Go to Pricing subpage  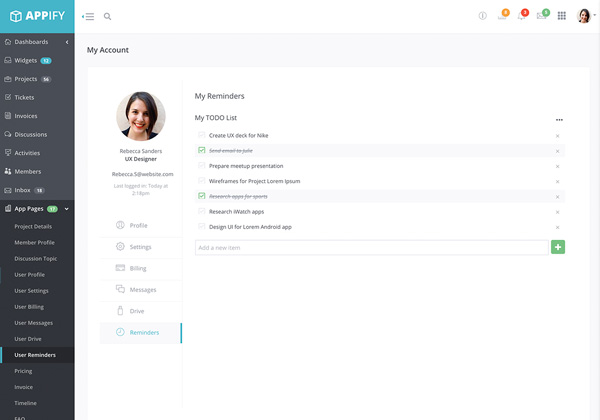(x=23, y=371)
